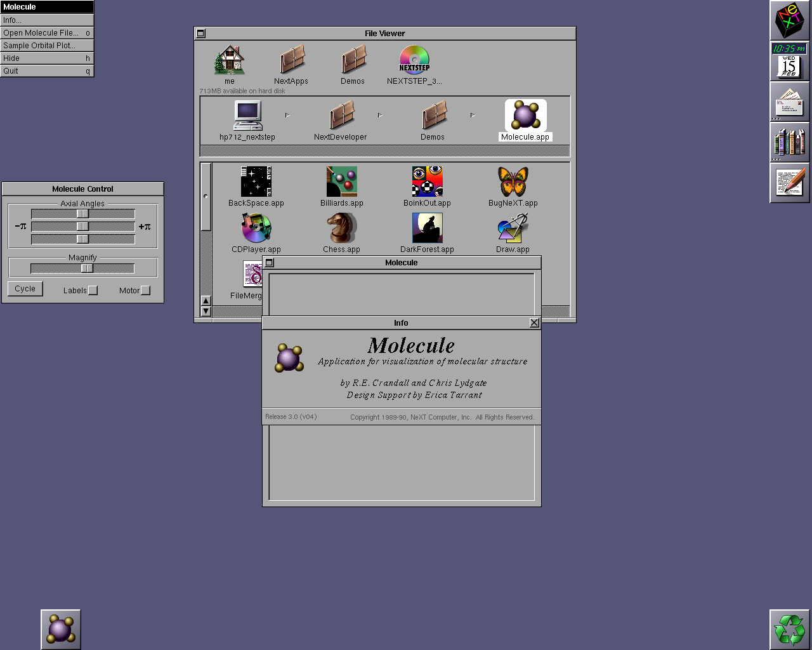Select the FileMerge app icon
Image resolution: width=812 pixels, height=650 pixels.
click(x=252, y=274)
